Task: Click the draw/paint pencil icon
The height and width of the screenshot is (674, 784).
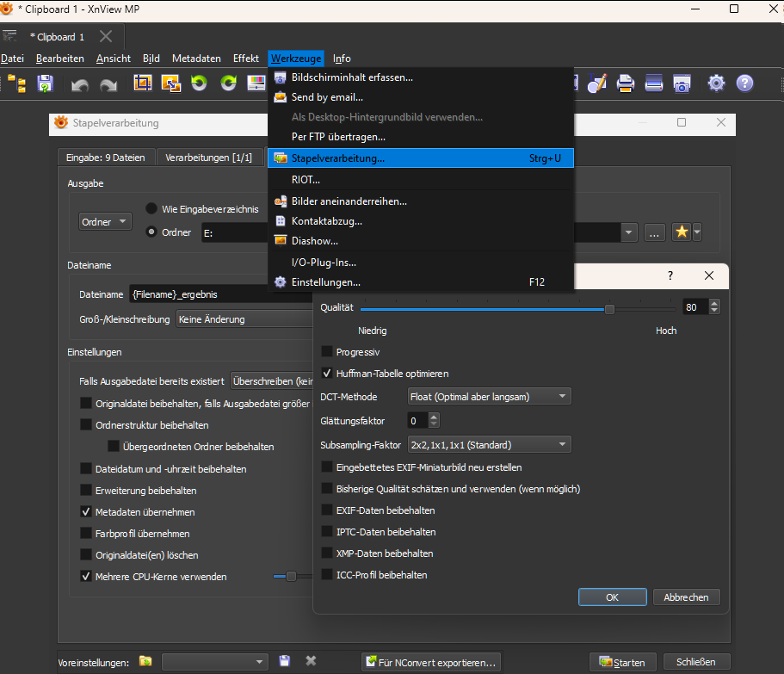Action: [597, 83]
